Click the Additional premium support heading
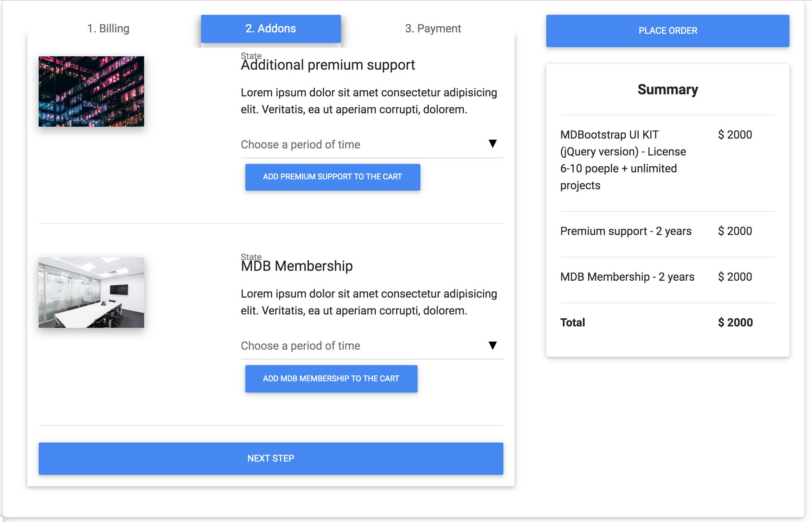The width and height of the screenshot is (812, 522). [x=328, y=65]
